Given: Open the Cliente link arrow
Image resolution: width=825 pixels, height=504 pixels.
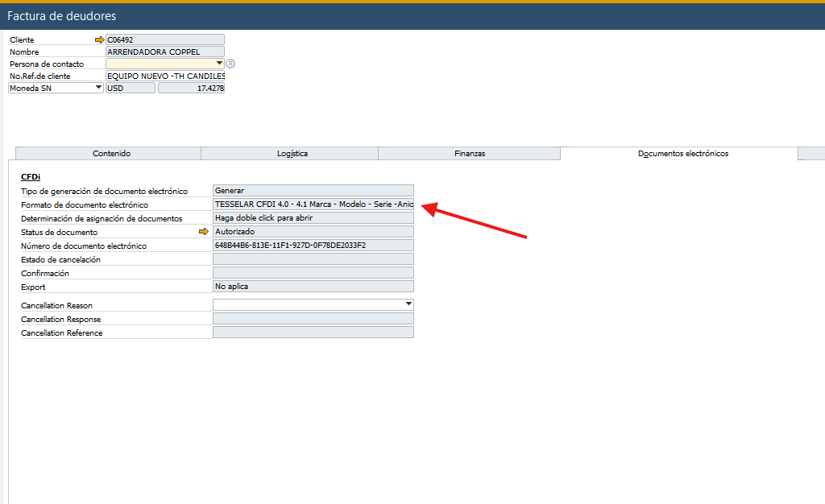Looking at the screenshot, I should tap(99, 40).
